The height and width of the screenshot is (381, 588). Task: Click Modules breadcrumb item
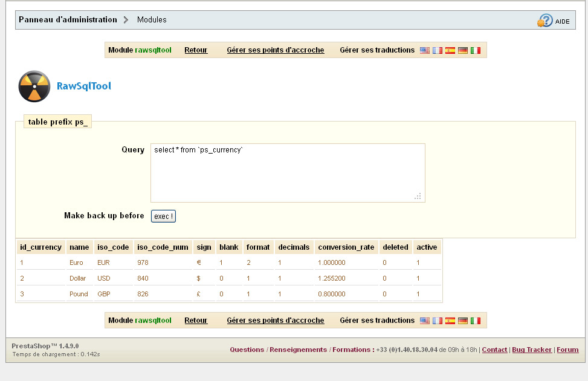[x=152, y=19]
